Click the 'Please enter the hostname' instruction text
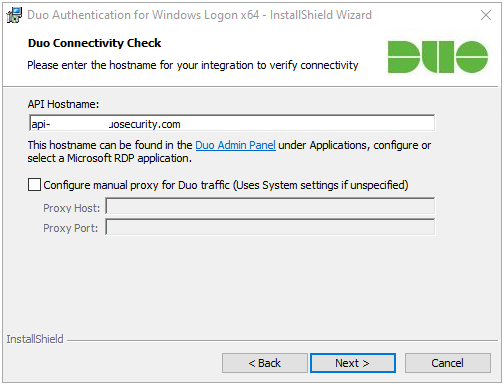This screenshot has width=504, height=384. click(193, 65)
